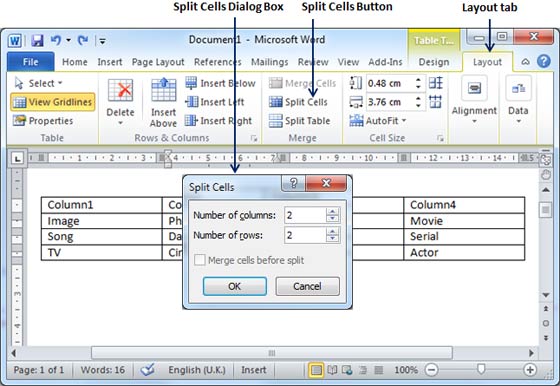The height and width of the screenshot is (386, 560).
Task: Check Merge cells before split
Action: pos(200,260)
